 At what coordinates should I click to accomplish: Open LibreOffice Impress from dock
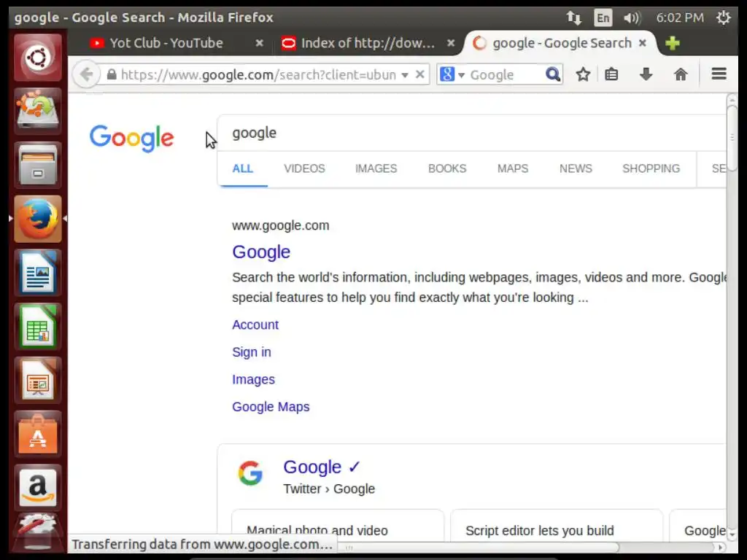[x=38, y=381]
